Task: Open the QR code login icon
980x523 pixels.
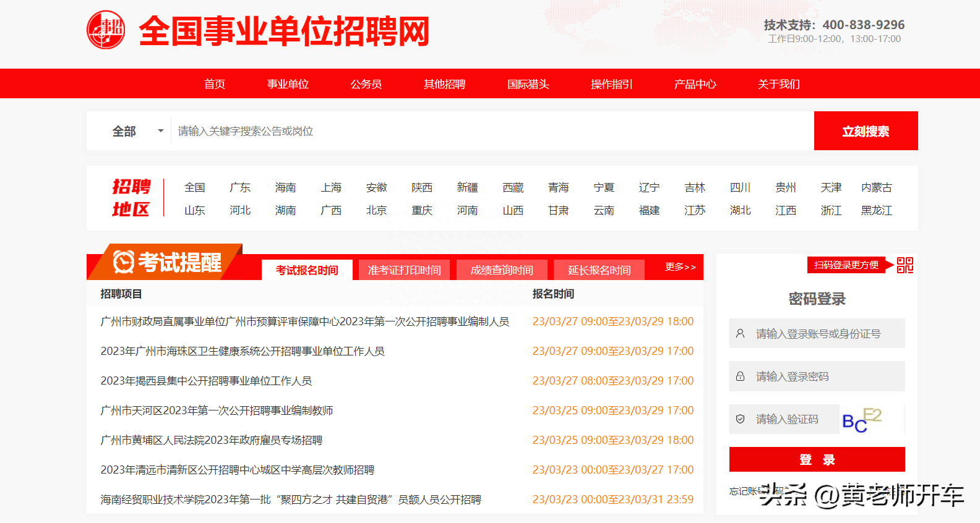Action: pos(905,265)
